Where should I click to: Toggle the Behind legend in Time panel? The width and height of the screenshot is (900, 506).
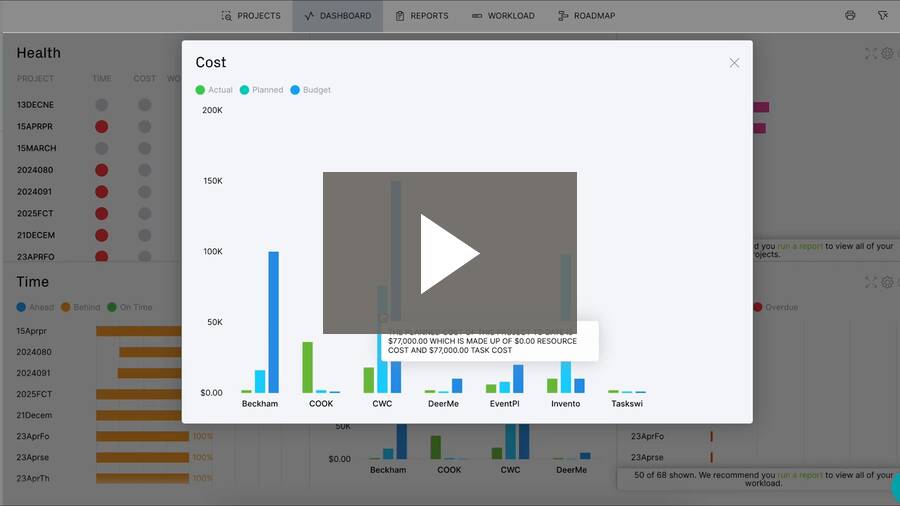[80, 308]
